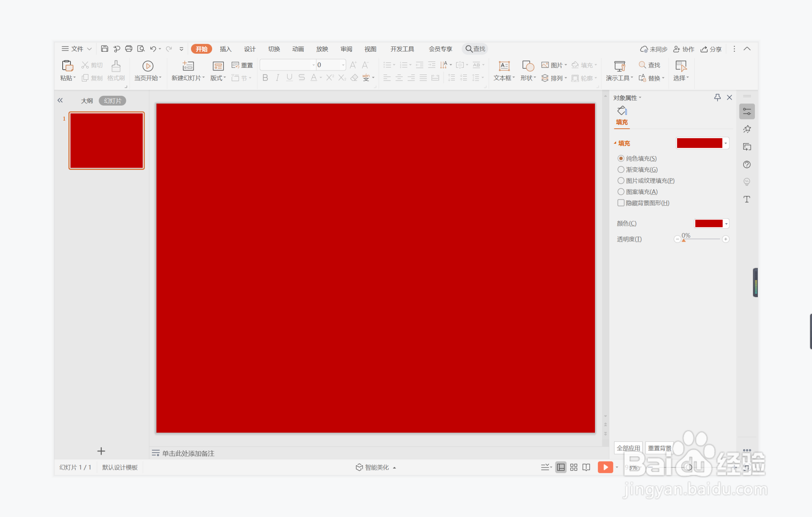
Task: Click the text box tool icon
Action: (x=504, y=66)
